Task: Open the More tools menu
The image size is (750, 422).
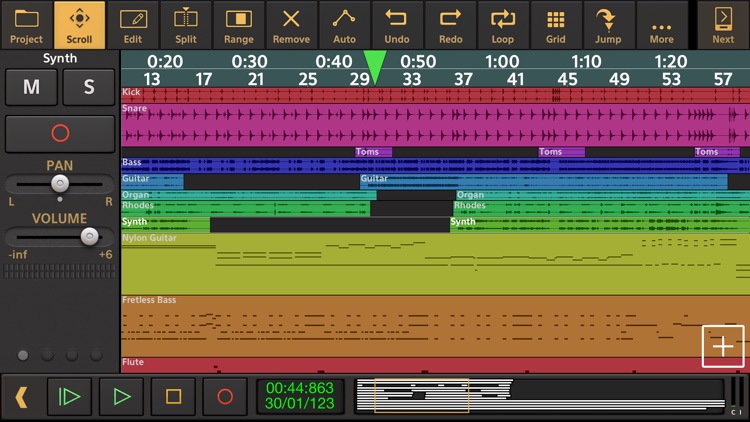Action: pyautogui.click(x=662, y=25)
